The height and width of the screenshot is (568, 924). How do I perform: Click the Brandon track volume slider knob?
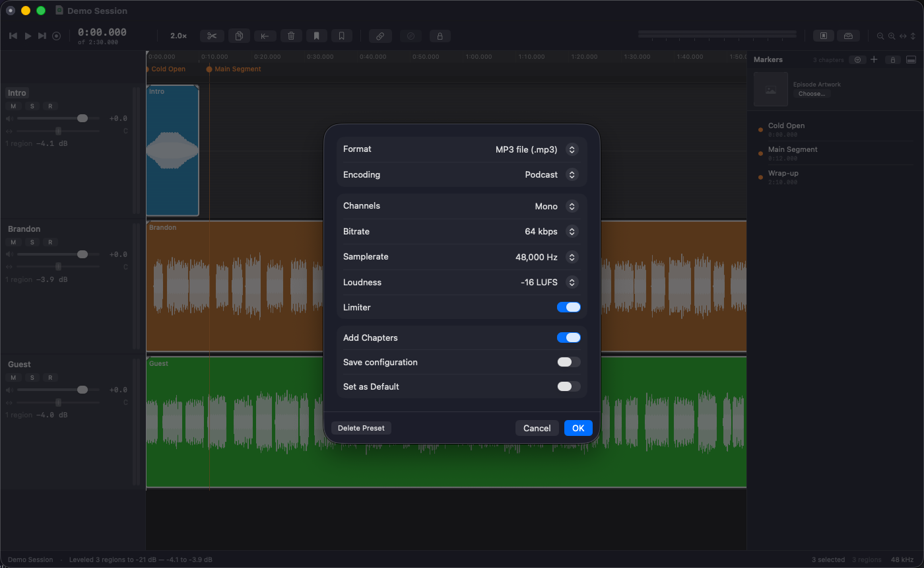pyautogui.click(x=82, y=254)
